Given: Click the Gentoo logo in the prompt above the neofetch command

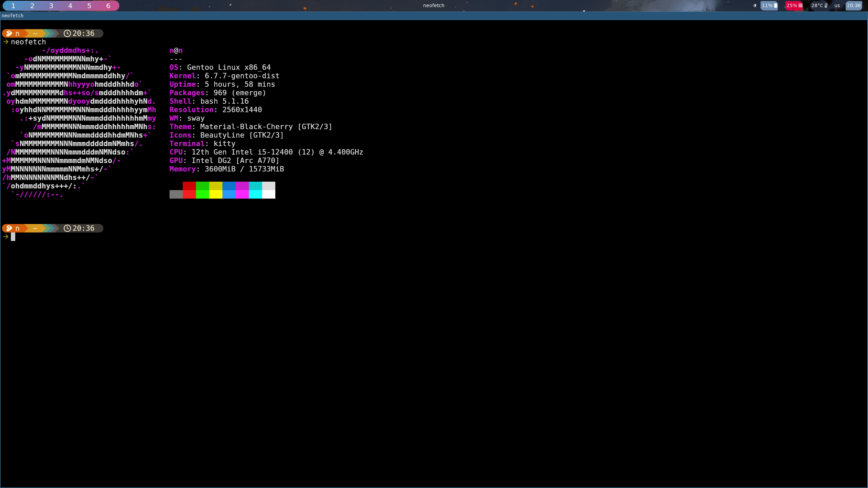Looking at the screenshot, I should (9, 33).
